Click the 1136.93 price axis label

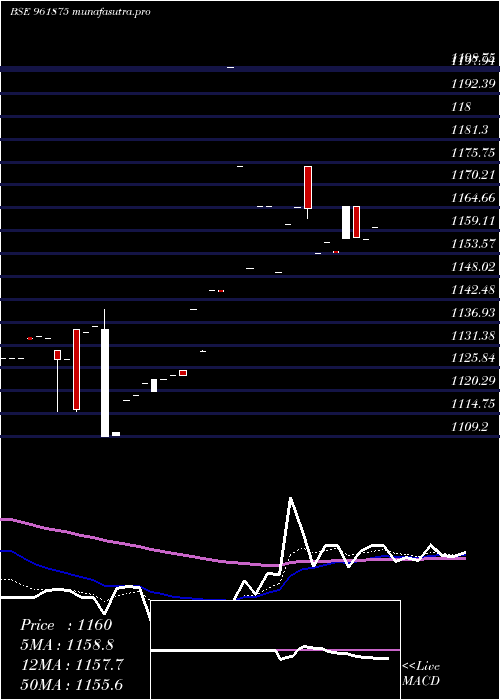473,312
